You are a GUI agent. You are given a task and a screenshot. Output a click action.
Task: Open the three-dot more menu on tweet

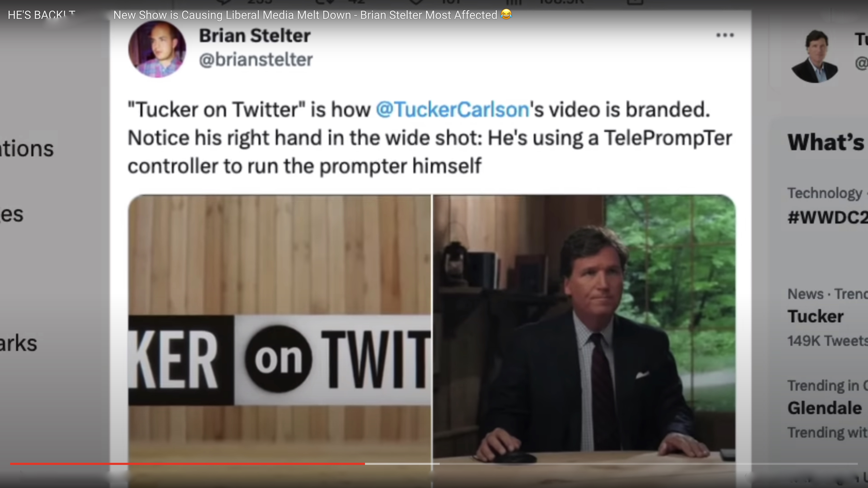[725, 35]
